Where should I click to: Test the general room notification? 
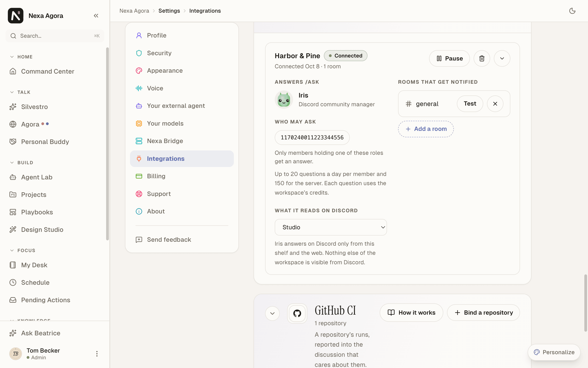point(470,104)
